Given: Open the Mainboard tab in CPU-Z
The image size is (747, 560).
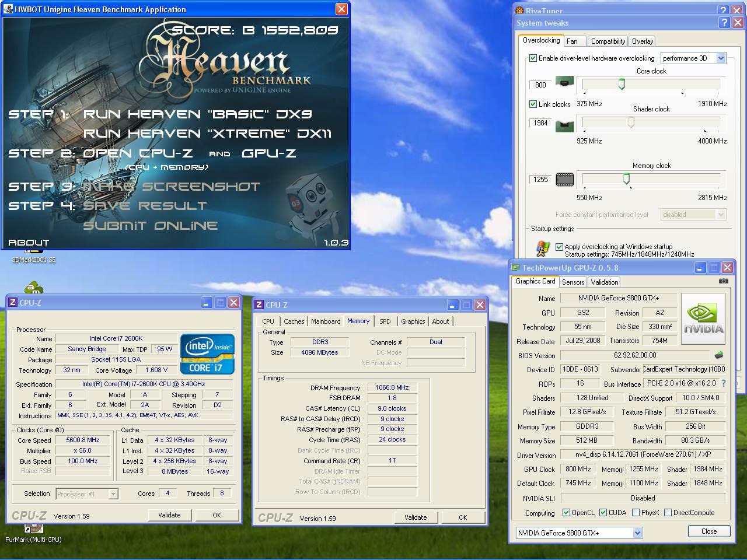Looking at the screenshot, I should click(326, 321).
